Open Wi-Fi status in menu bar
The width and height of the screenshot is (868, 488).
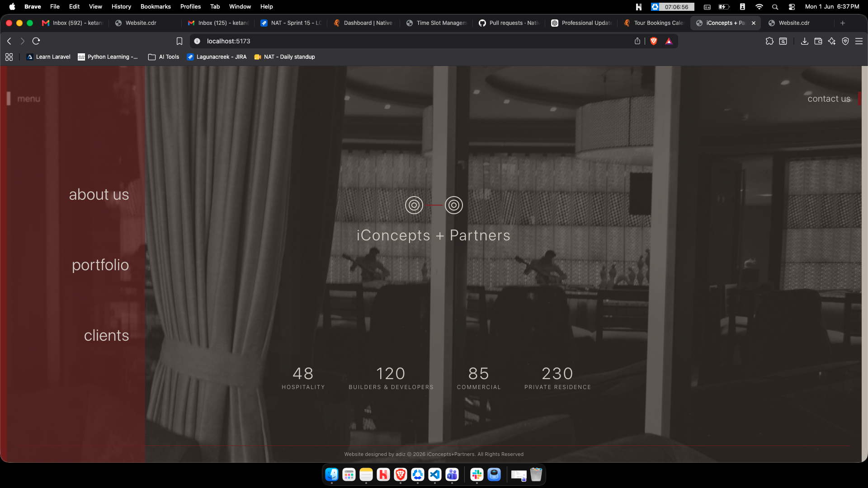[759, 7]
